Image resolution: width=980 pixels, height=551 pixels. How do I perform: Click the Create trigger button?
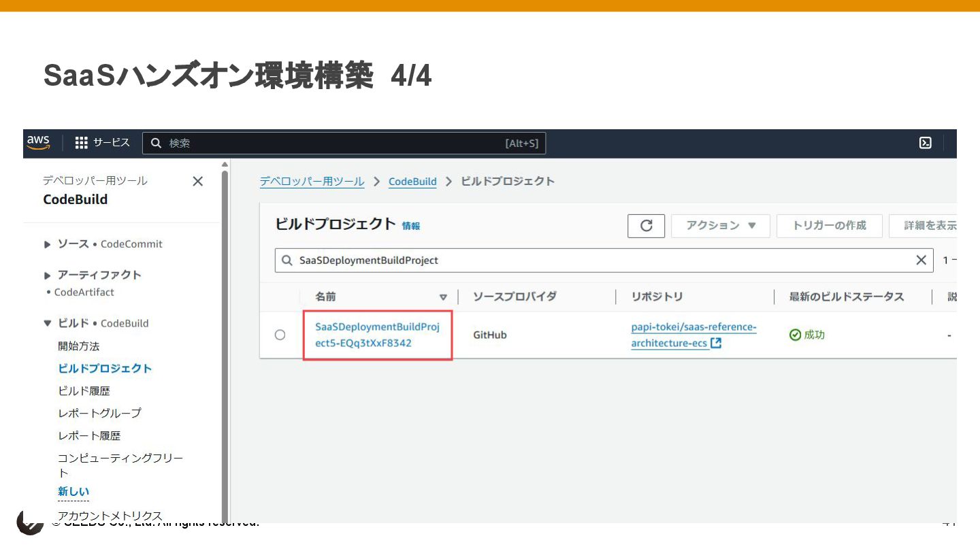click(830, 226)
